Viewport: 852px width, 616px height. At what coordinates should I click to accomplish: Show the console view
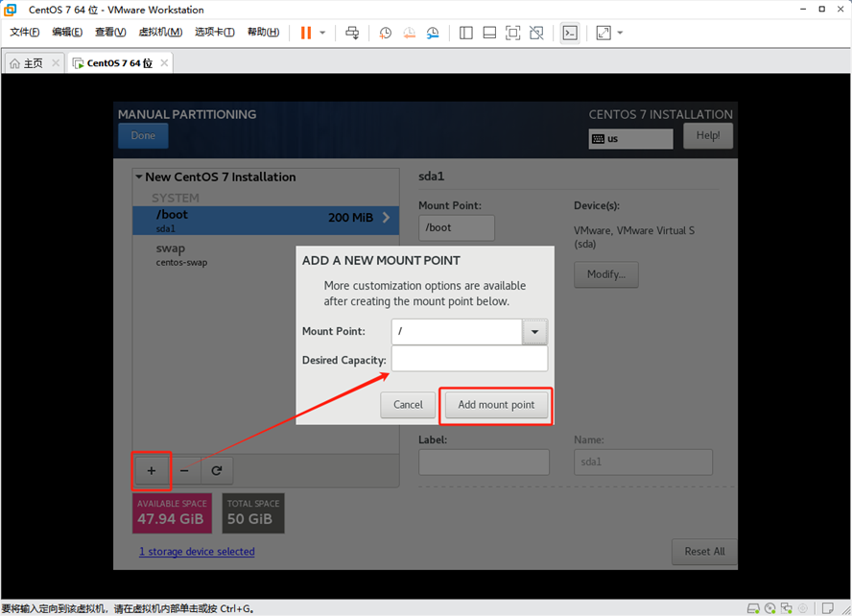pos(570,34)
